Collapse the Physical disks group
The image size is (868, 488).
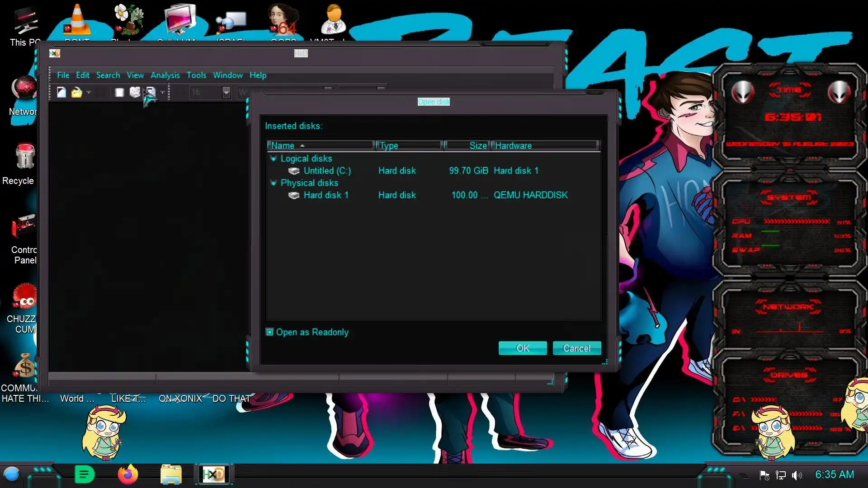pos(273,183)
